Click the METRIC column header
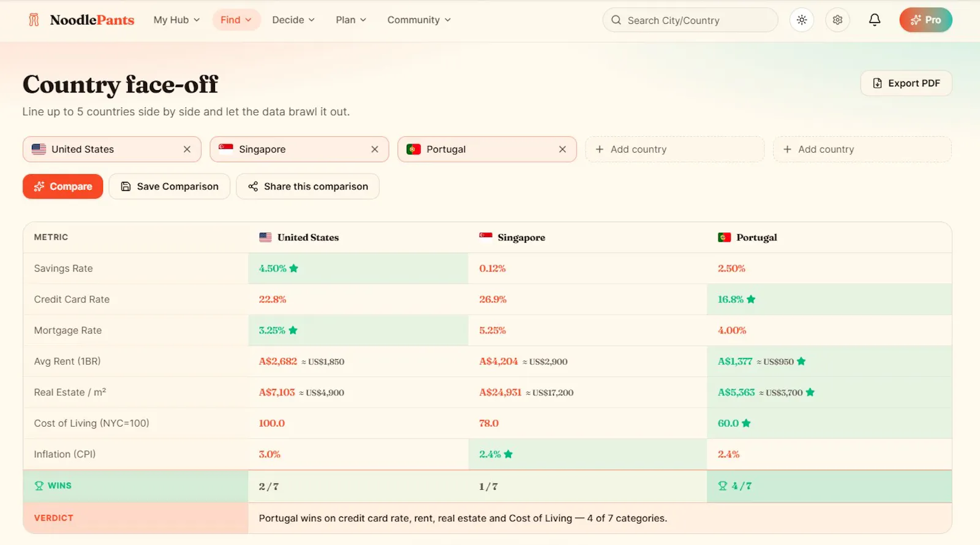 tap(51, 237)
